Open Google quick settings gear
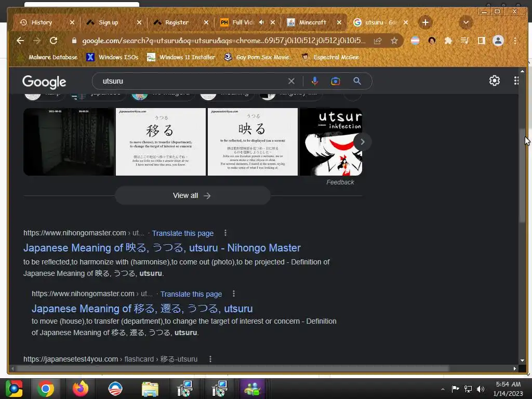The image size is (532, 399). [495, 81]
